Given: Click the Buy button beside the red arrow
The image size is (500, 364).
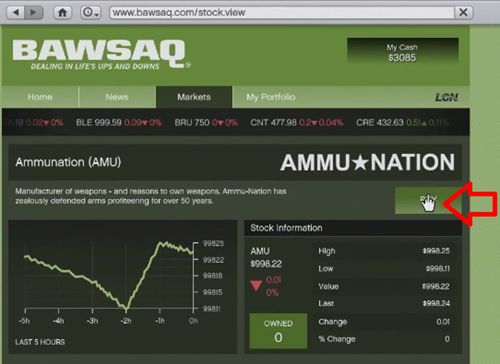Looking at the screenshot, I should (x=428, y=200).
